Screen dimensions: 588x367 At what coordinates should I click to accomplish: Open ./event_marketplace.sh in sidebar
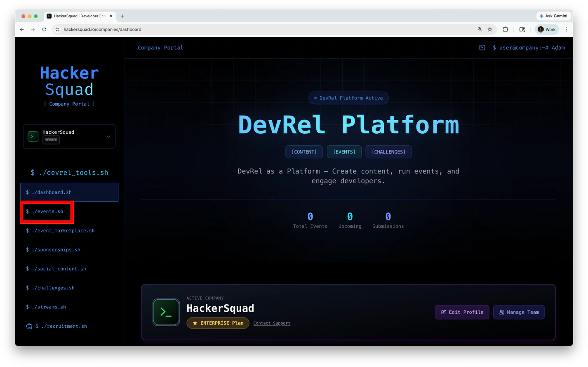69,230
